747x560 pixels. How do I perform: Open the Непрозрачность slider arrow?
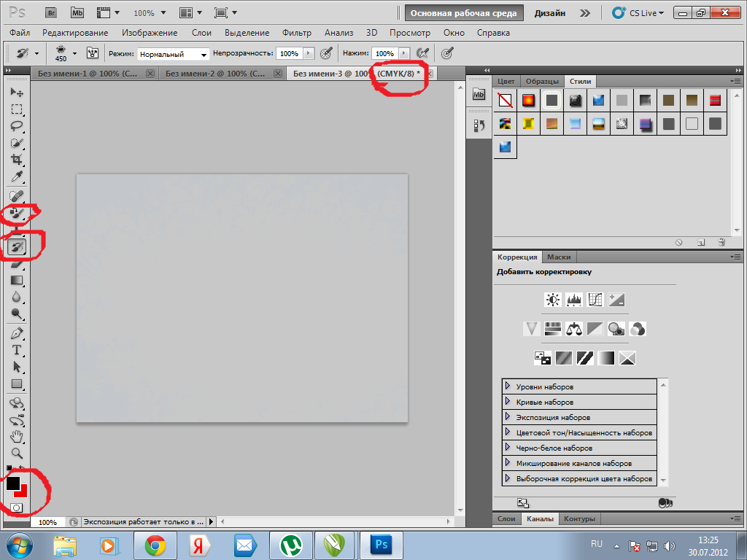pos(309,53)
